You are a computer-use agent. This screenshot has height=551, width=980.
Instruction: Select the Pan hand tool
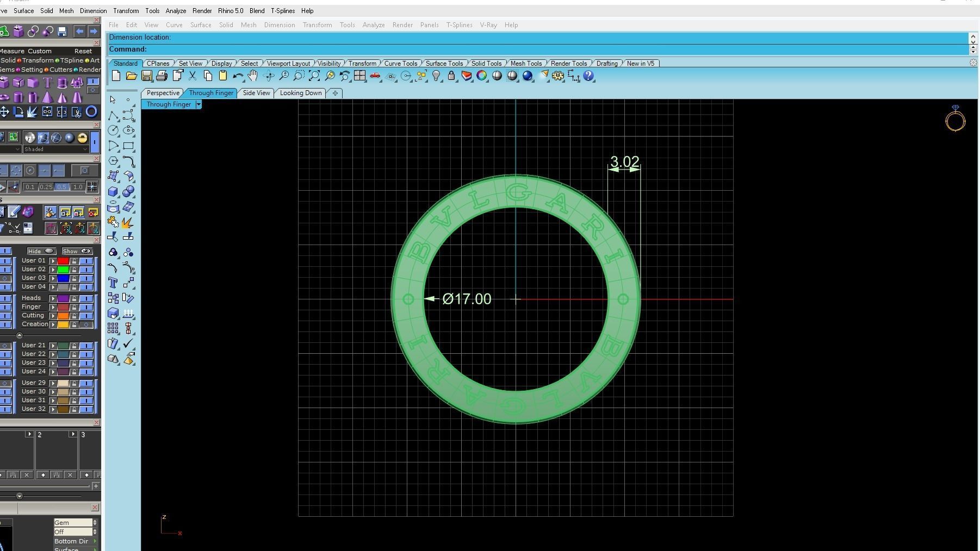(253, 76)
